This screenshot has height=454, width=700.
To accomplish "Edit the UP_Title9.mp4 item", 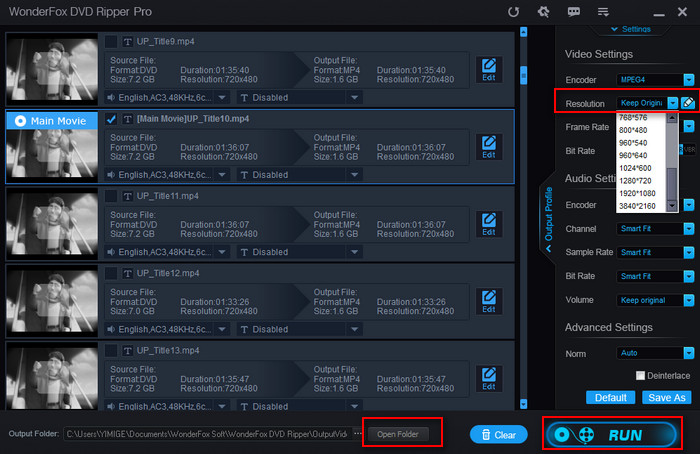I will tap(489, 70).
